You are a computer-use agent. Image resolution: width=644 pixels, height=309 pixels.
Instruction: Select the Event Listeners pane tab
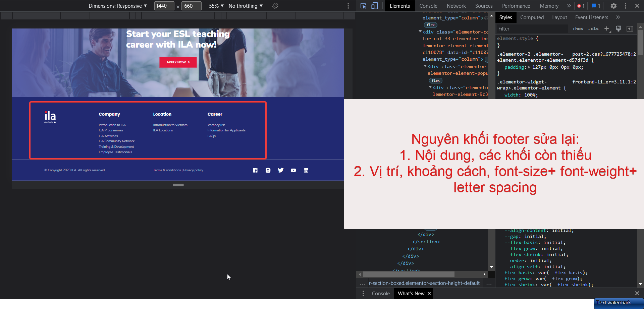tap(591, 17)
